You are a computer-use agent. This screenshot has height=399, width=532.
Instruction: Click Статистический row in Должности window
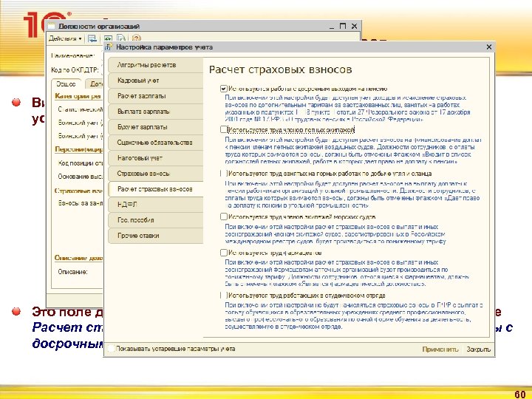[80, 109]
